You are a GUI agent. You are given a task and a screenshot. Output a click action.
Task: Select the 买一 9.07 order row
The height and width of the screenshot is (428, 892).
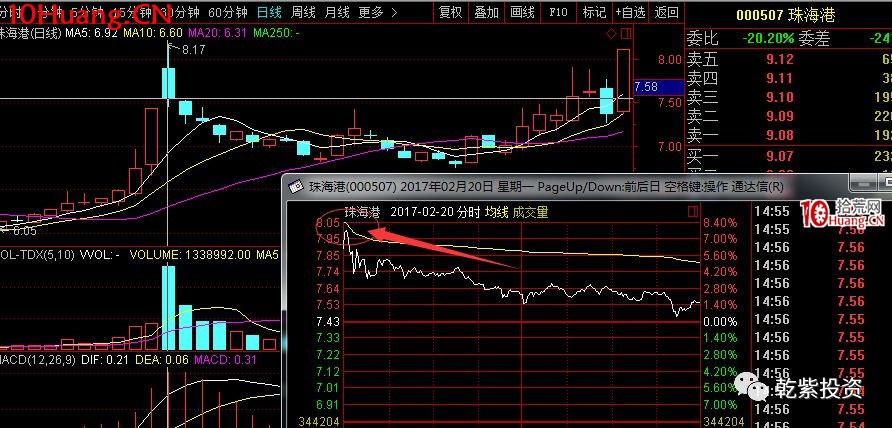point(789,156)
